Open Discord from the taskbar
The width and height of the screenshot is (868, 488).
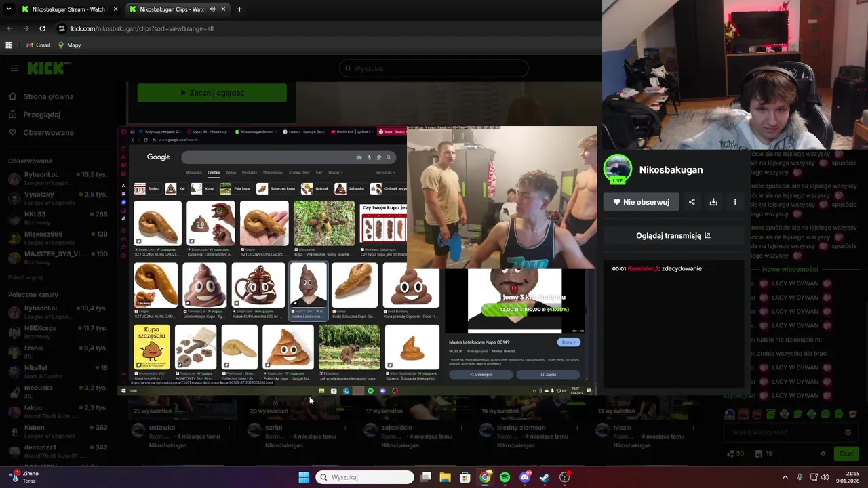pos(524,477)
